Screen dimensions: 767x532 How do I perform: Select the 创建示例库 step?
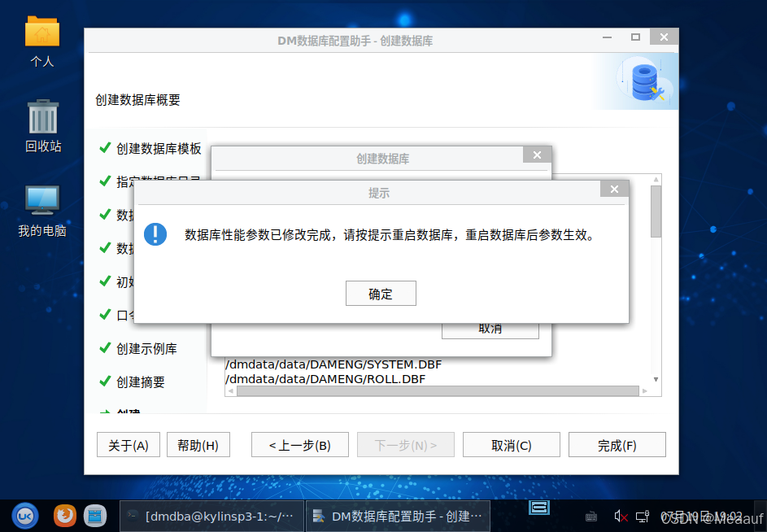(146, 348)
